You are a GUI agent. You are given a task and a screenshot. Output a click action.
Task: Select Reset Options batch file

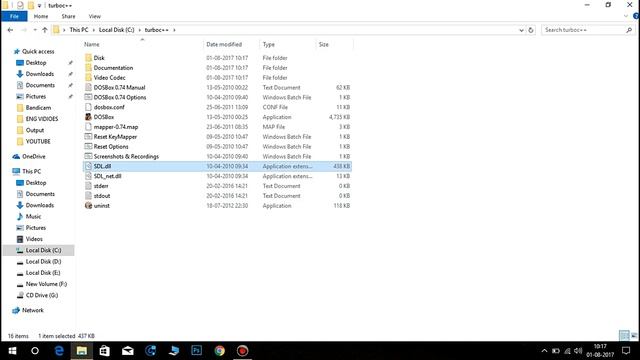pos(111,147)
